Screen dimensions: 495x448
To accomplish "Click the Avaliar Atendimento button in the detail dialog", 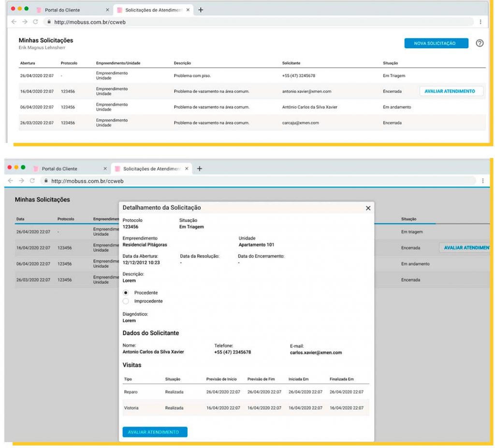I will tap(155, 432).
